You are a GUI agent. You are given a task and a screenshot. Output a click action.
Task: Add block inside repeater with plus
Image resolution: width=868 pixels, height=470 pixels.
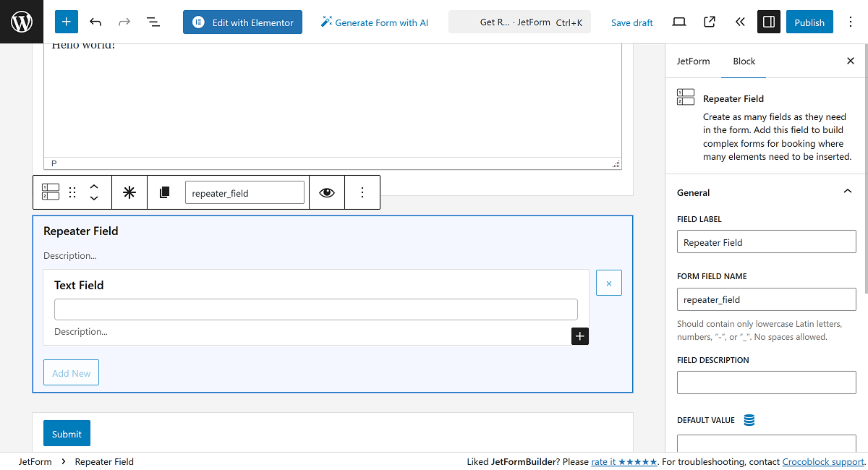click(x=580, y=336)
